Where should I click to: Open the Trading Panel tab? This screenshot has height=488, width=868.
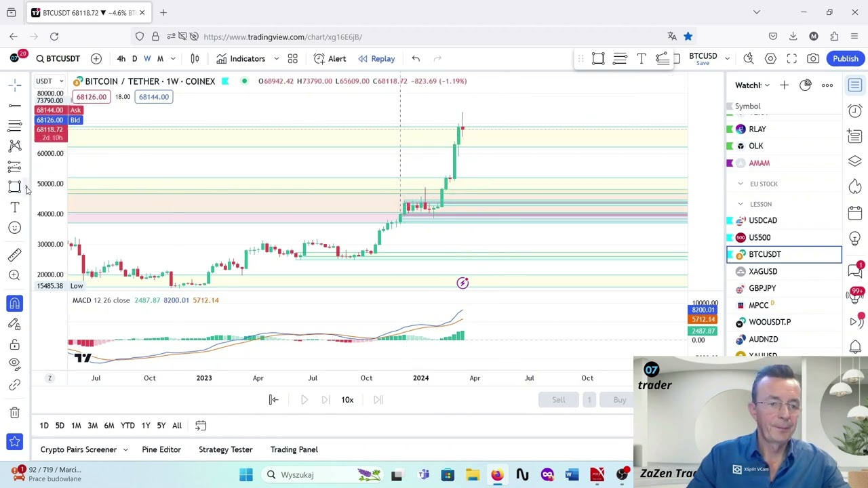point(294,449)
